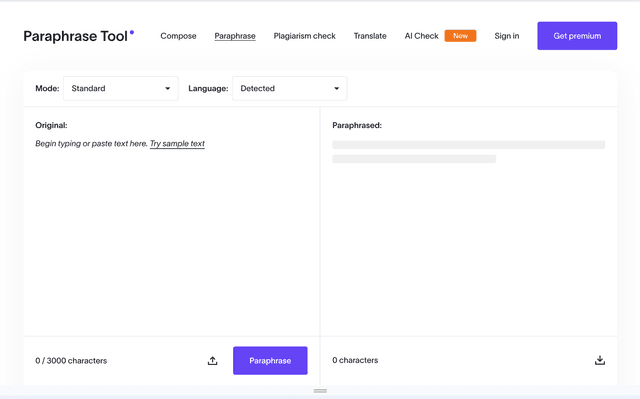Click the resize handle at page bottom
This screenshot has height=399, width=640.
pyautogui.click(x=320, y=391)
